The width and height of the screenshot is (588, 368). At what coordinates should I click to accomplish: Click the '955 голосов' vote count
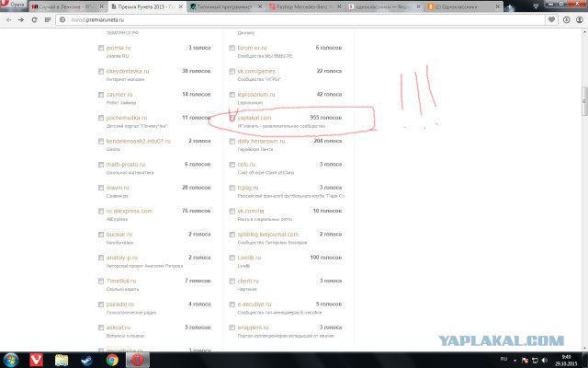[326, 118]
